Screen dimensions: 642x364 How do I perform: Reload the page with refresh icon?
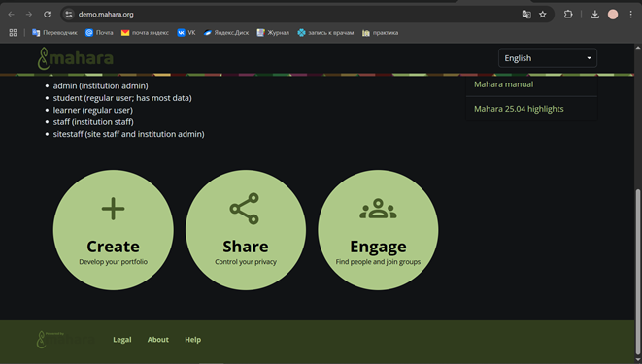point(47,15)
